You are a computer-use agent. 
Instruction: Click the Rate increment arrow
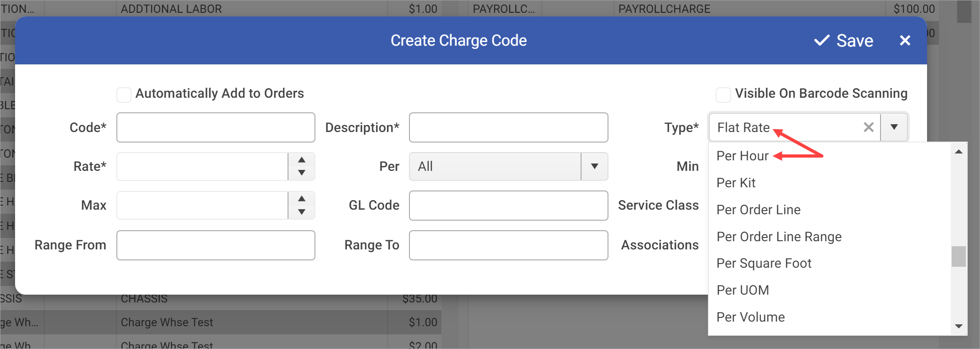(x=302, y=159)
